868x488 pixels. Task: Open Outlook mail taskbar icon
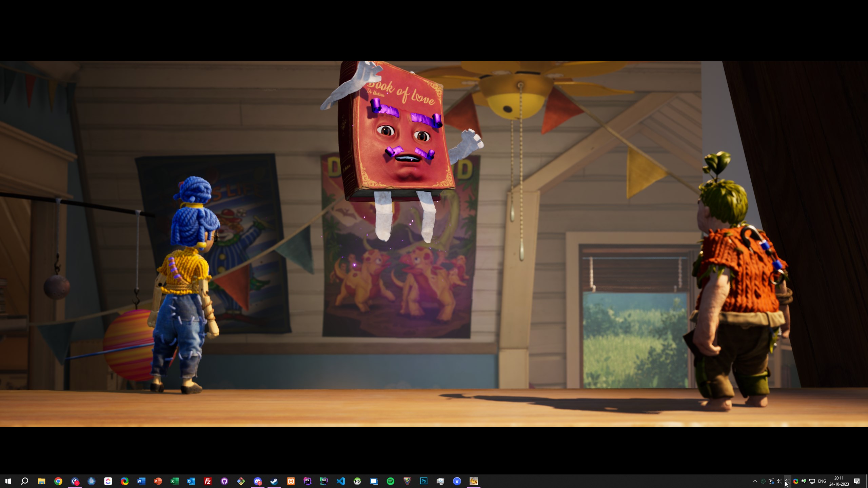[191, 481]
